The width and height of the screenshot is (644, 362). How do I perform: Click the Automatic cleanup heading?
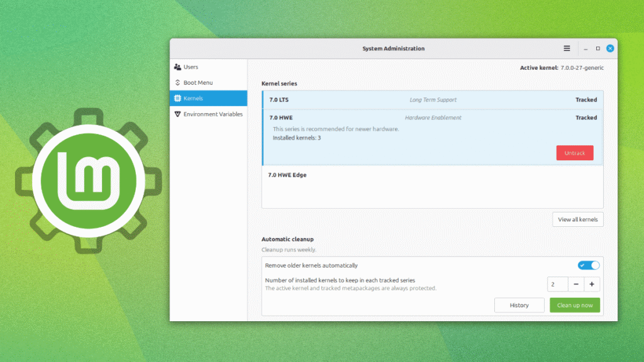[287, 239]
